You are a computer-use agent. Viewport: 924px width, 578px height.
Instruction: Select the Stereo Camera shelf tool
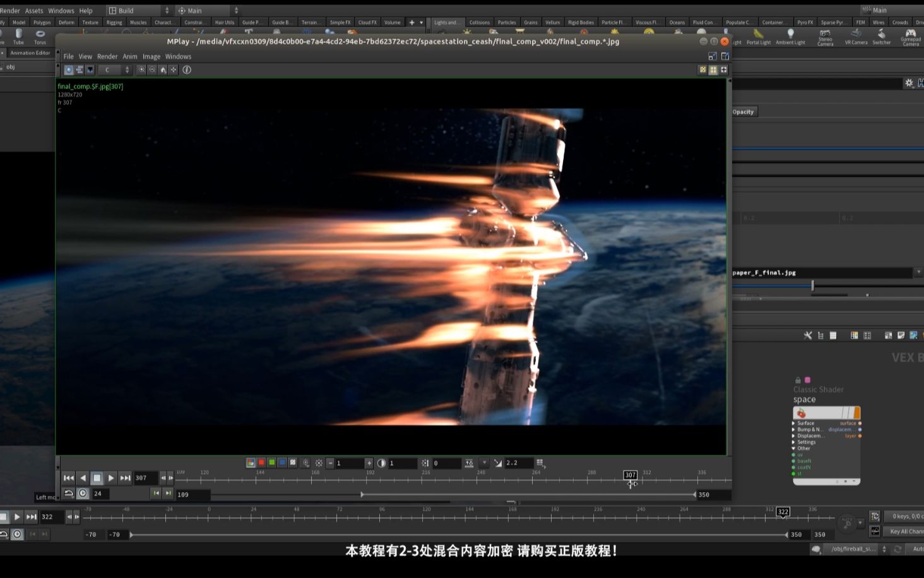(825, 37)
